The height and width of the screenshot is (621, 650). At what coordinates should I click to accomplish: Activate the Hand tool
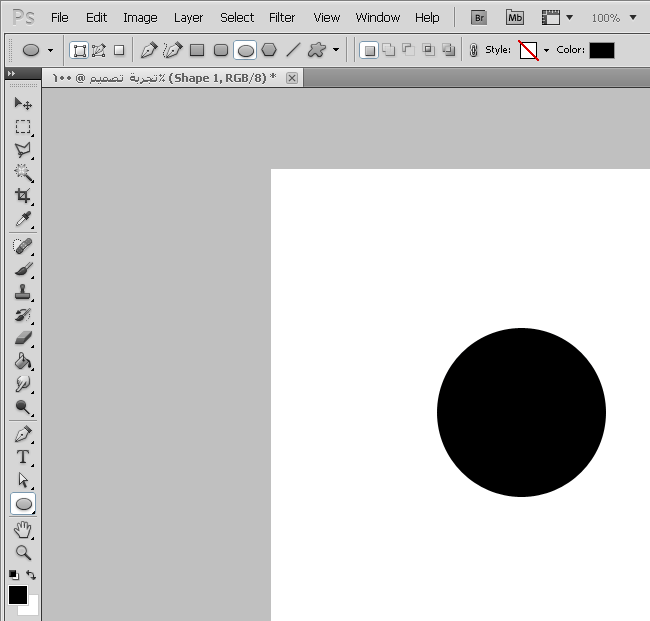click(x=22, y=529)
